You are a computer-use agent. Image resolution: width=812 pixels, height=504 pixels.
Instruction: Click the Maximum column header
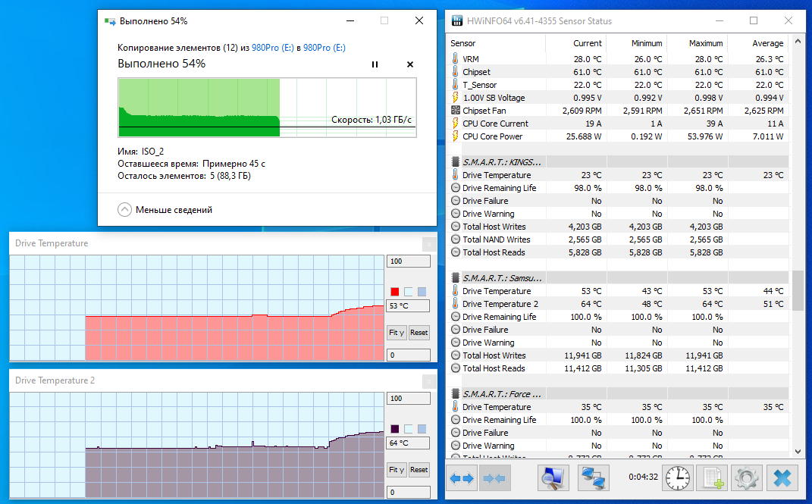[697, 43]
